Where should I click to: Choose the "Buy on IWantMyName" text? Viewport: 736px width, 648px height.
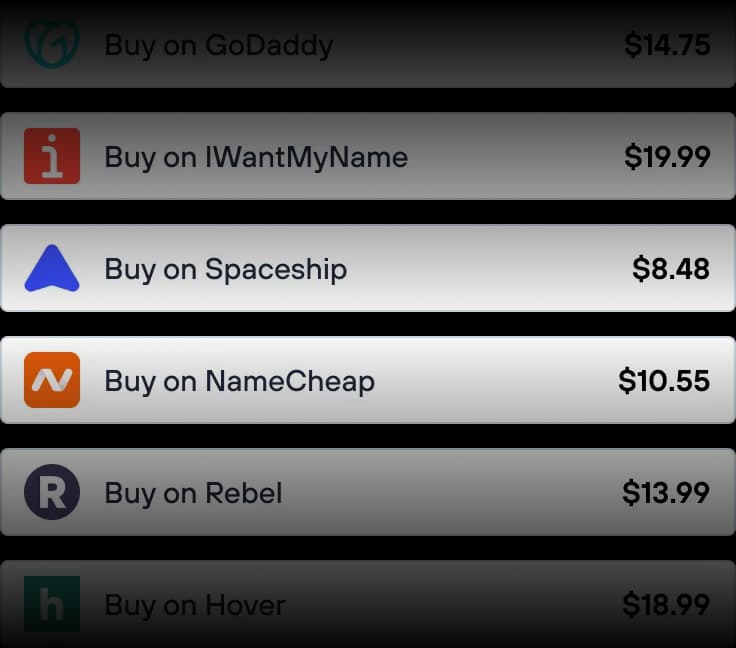[x=256, y=157]
